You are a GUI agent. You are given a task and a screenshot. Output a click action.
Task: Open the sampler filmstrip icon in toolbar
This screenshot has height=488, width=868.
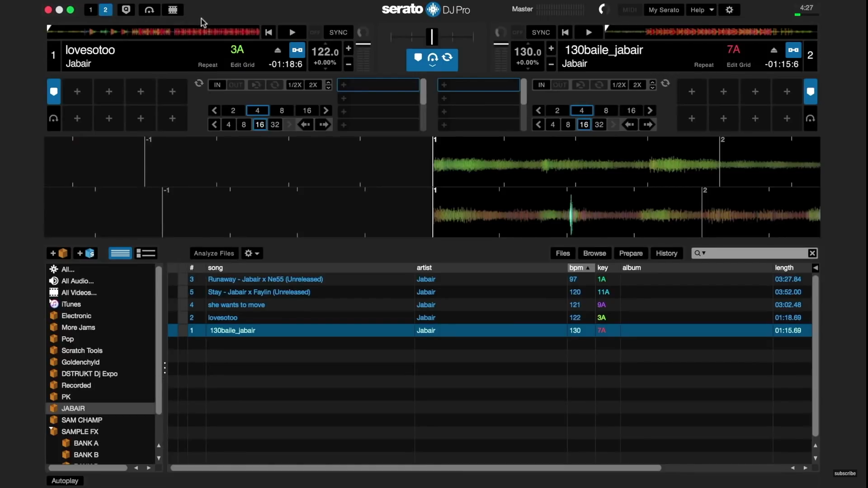pos(173,10)
